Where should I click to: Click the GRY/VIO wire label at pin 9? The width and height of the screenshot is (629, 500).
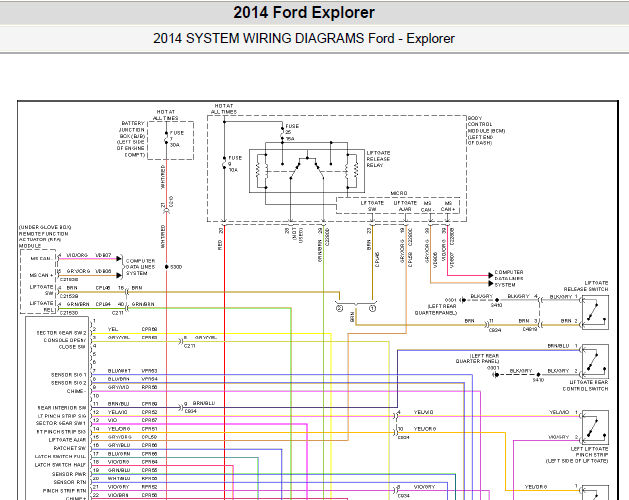pos(118,387)
